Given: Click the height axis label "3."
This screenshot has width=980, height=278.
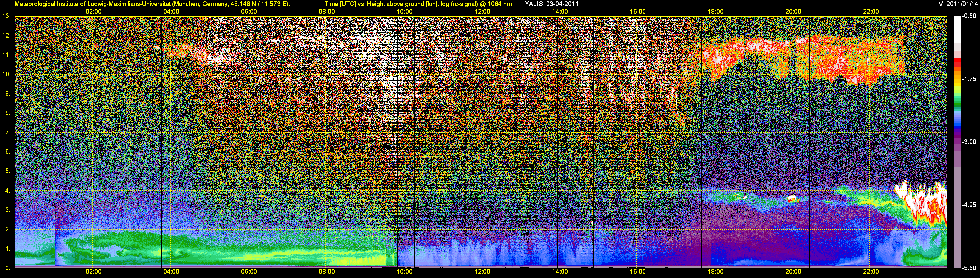Looking at the screenshot, I should pyautogui.click(x=8, y=210).
